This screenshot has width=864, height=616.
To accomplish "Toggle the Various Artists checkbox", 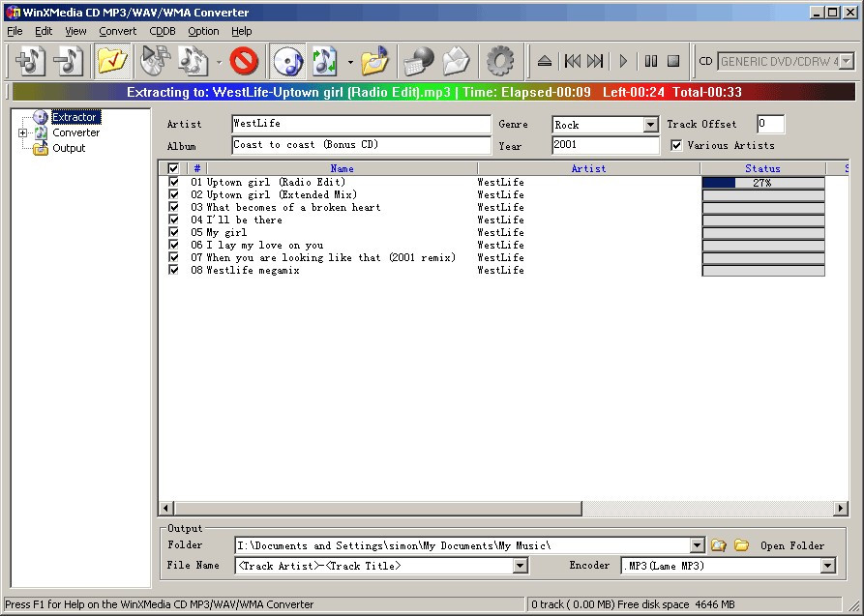I will (x=676, y=145).
